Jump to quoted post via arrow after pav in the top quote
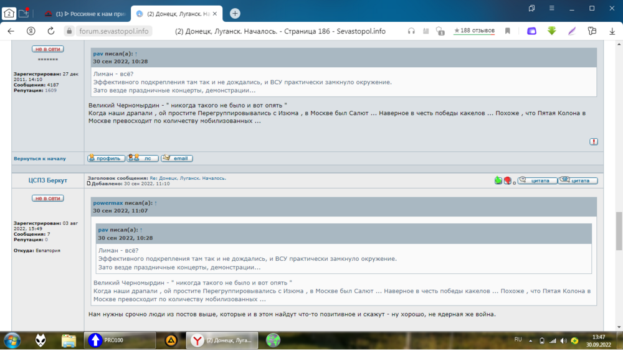Screen dimensions: 623x364 pos(136,54)
